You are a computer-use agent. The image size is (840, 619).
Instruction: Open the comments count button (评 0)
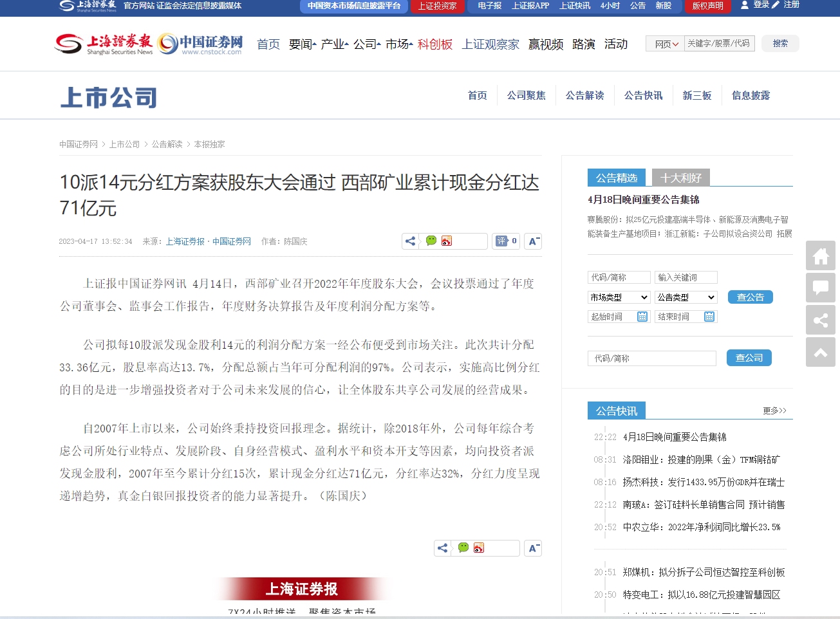(x=506, y=241)
